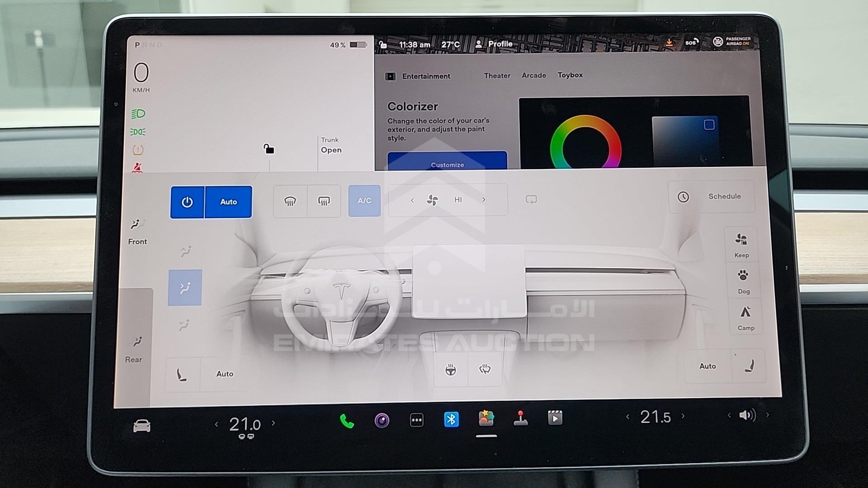This screenshot has height=488, width=868.
Task: Click the blue shade picker square
Action: click(685, 141)
